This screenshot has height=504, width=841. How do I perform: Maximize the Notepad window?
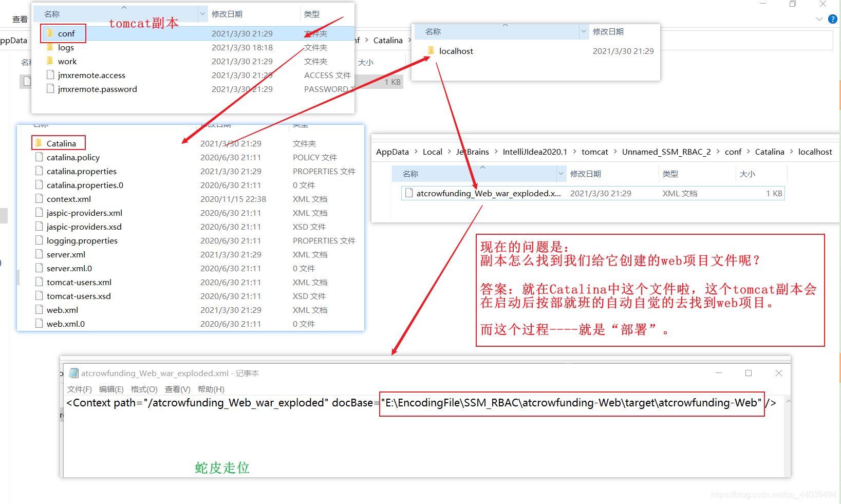(749, 373)
